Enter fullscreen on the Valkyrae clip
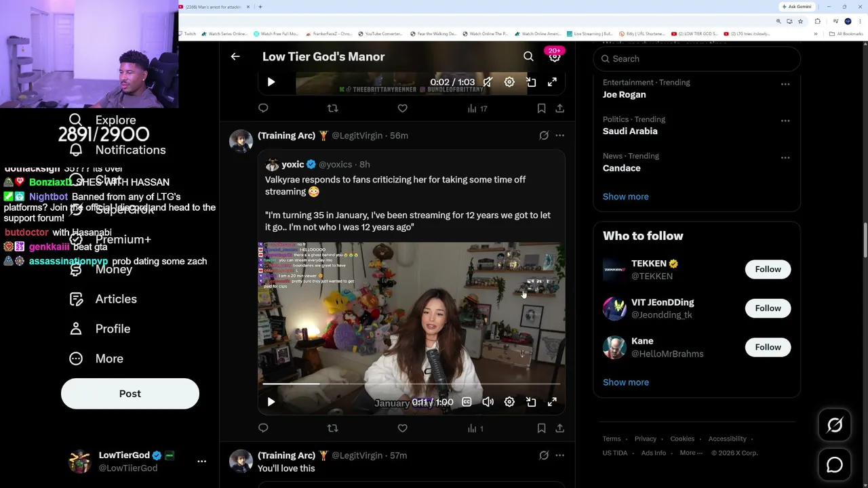This screenshot has height=488, width=868. pos(553,402)
